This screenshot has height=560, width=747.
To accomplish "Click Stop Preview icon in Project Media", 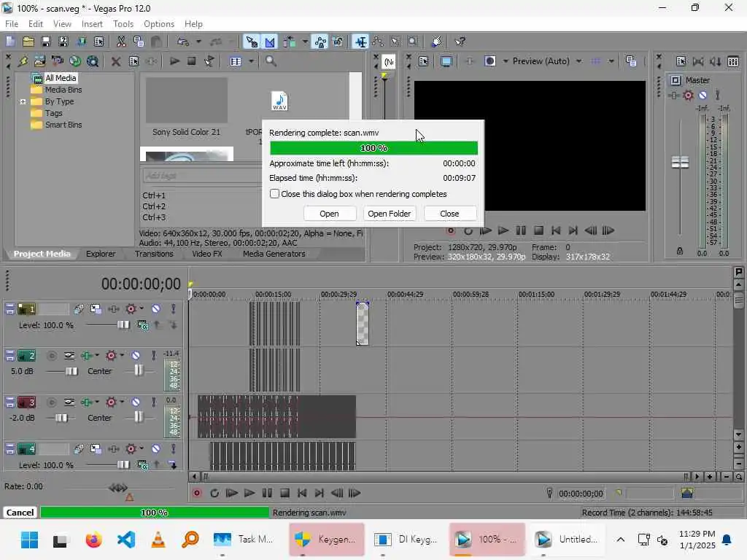I will tap(192, 61).
